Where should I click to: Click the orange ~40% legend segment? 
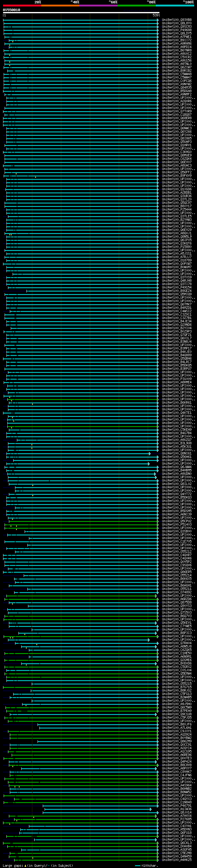61,6
